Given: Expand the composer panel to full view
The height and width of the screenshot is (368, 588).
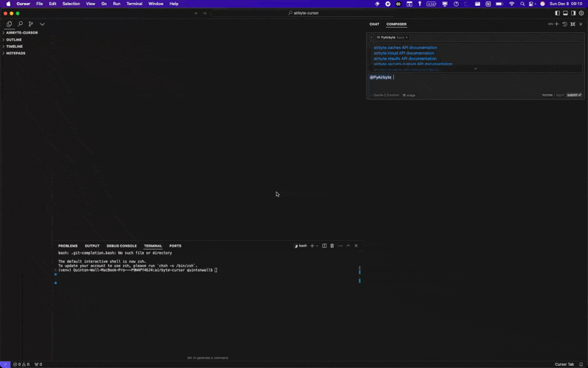Looking at the screenshot, I should pyautogui.click(x=573, y=24).
